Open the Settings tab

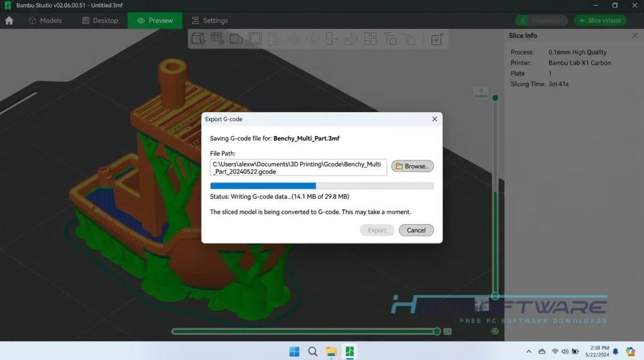[210, 21]
